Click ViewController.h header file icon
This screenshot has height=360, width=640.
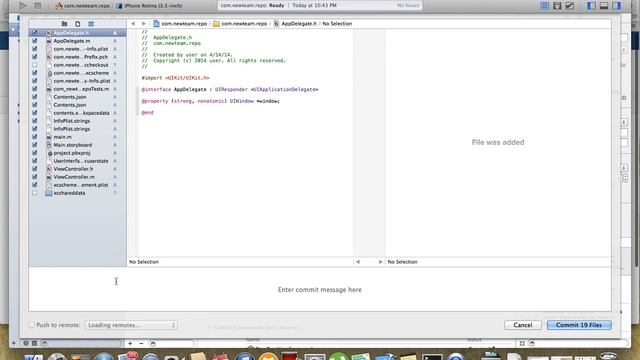click(49, 169)
